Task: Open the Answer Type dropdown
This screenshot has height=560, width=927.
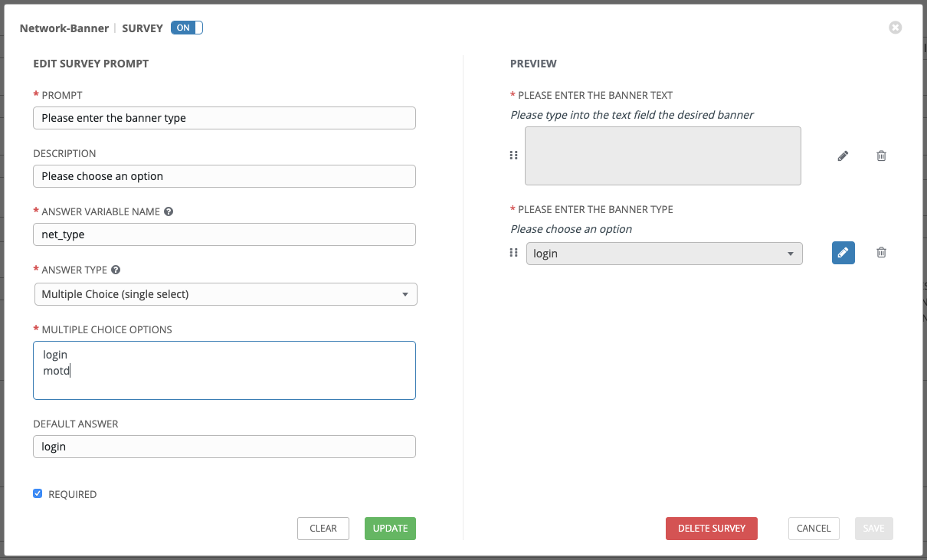Action: [x=225, y=294]
